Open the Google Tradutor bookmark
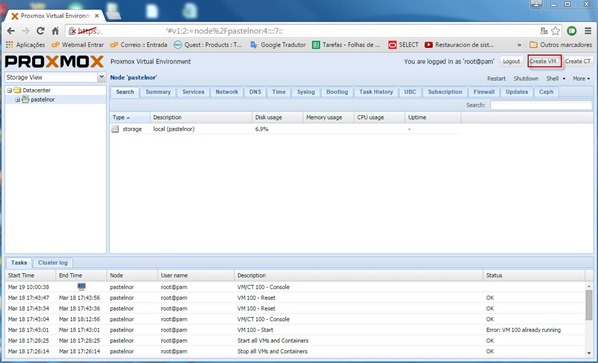The height and width of the screenshot is (363, 598). pyautogui.click(x=278, y=45)
